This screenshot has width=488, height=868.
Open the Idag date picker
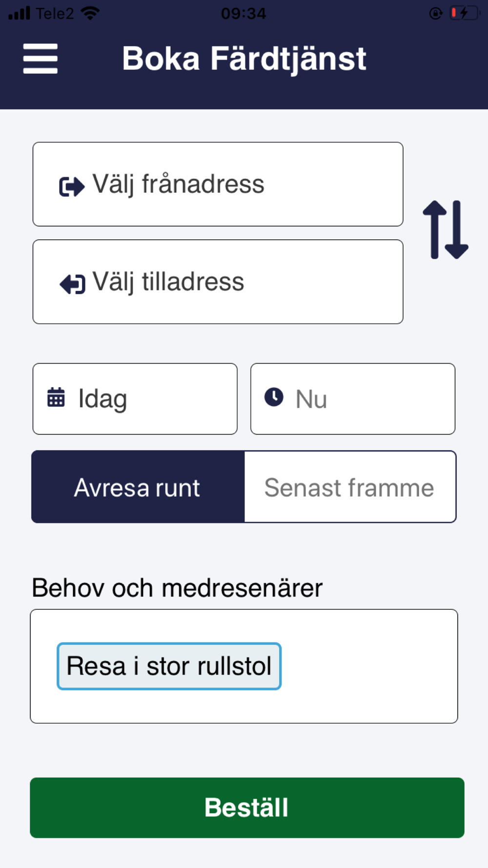click(x=135, y=399)
